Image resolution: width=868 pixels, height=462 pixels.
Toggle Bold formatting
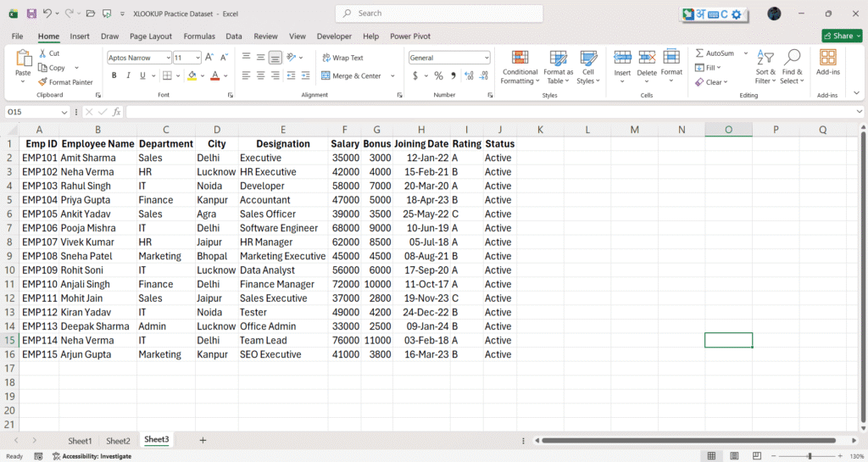[x=114, y=75]
